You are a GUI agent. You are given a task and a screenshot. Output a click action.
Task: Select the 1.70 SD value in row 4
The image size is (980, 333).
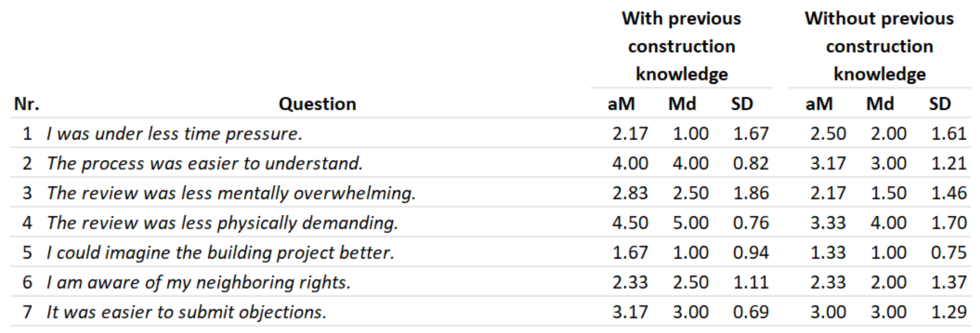[949, 223]
